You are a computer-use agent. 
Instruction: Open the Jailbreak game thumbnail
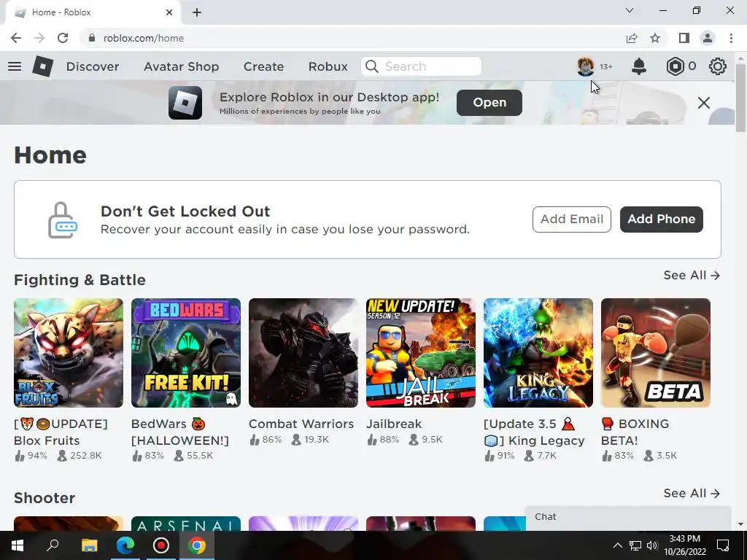pyautogui.click(x=421, y=353)
